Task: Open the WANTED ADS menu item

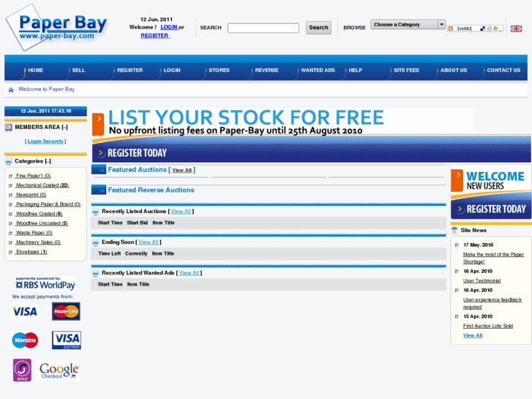Action: click(x=318, y=70)
